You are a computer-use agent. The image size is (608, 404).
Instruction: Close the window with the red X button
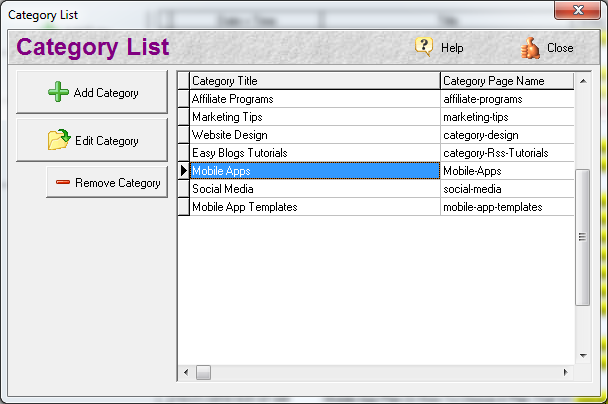tap(577, 10)
